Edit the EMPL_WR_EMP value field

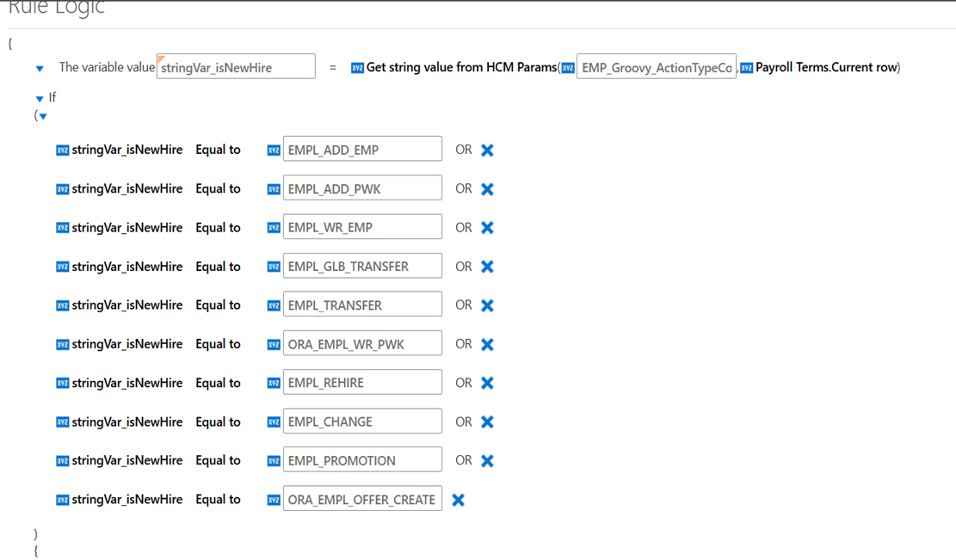[363, 227]
